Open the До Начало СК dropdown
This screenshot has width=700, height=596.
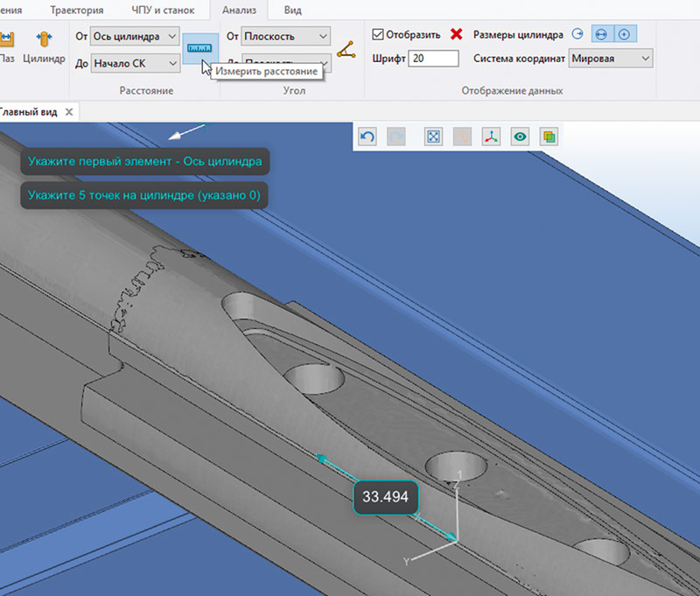click(x=136, y=62)
